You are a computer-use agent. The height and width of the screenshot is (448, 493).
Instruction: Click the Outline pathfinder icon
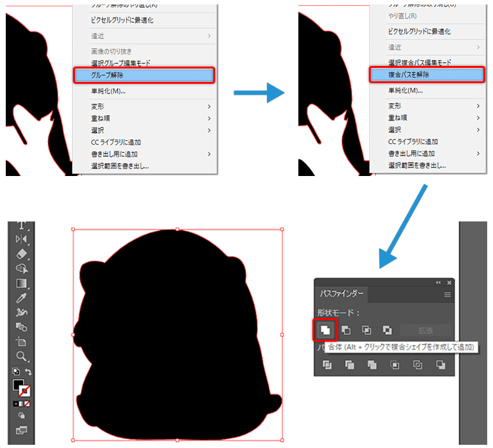pyautogui.click(x=417, y=365)
